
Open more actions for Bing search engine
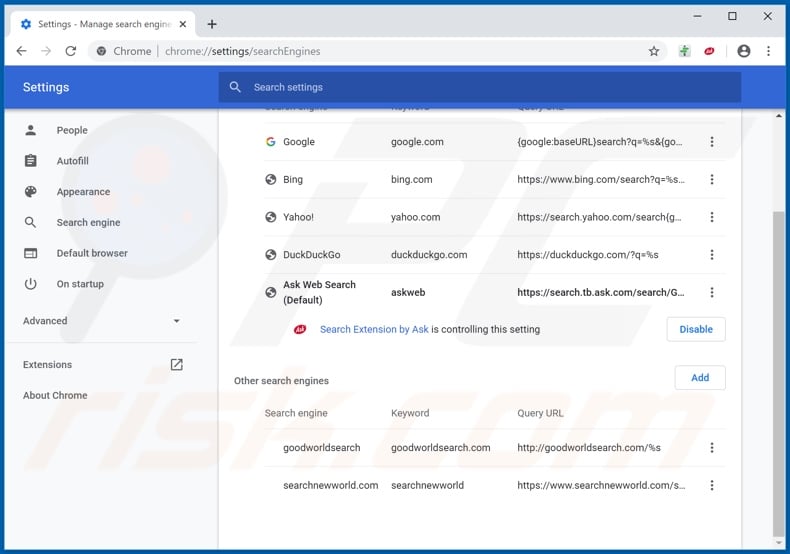pos(711,179)
